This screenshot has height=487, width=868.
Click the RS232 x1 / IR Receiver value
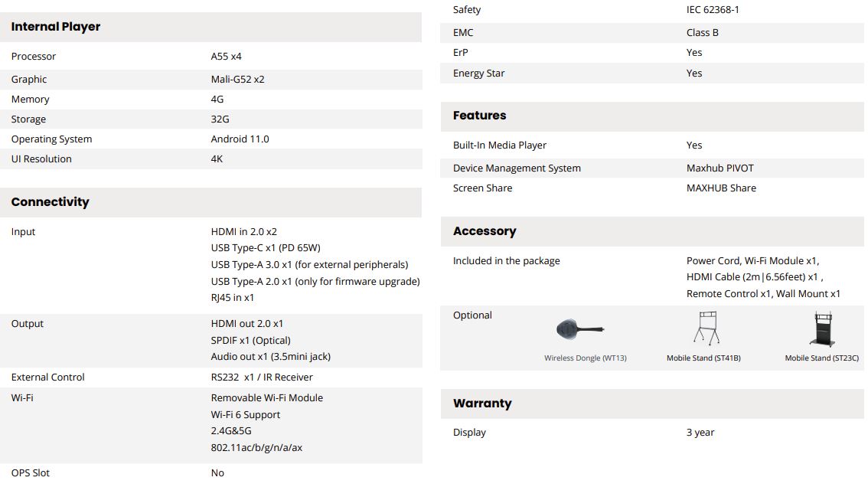click(x=262, y=378)
